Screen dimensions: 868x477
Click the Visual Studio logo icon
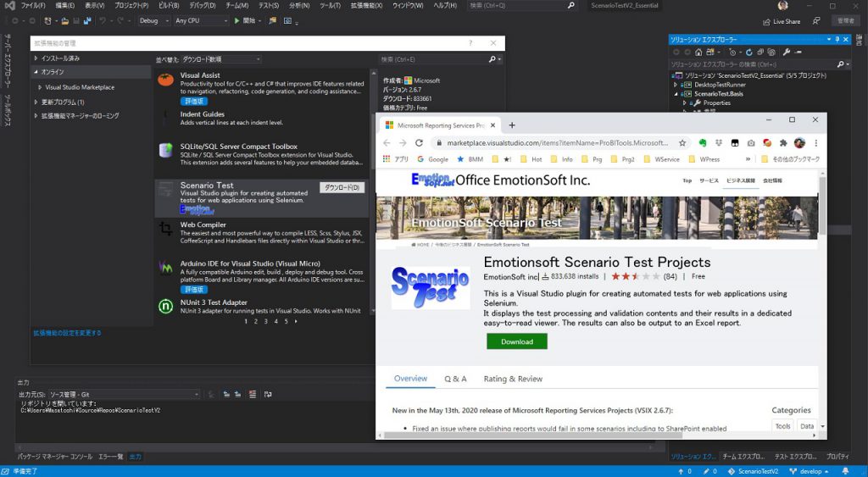[x=9, y=6]
